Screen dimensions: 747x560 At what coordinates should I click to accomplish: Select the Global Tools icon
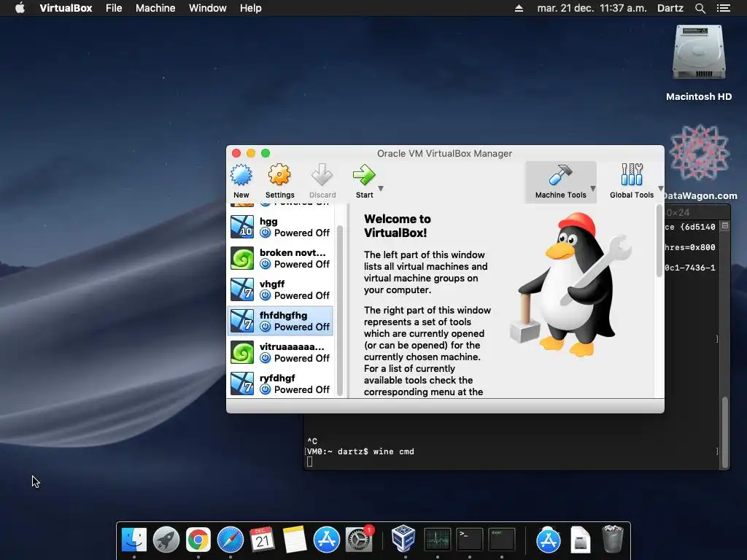click(632, 175)
